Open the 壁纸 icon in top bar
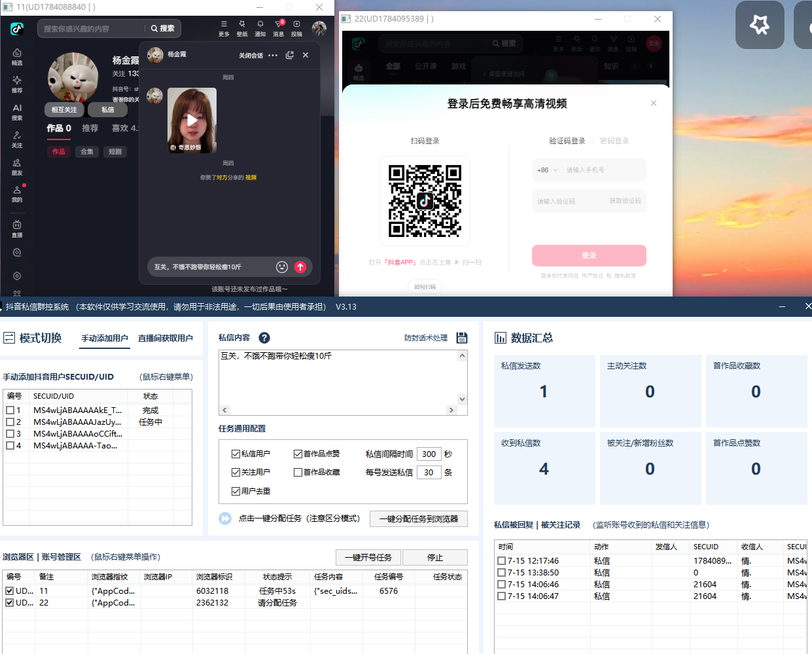Screen dimensions: 812x654 point(242,28)
